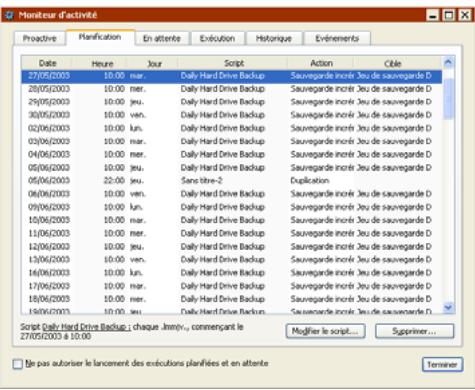Select the 04/06/2003 row
The width and height of the screenshot is (475, 390).
click(x=232, y=154)
